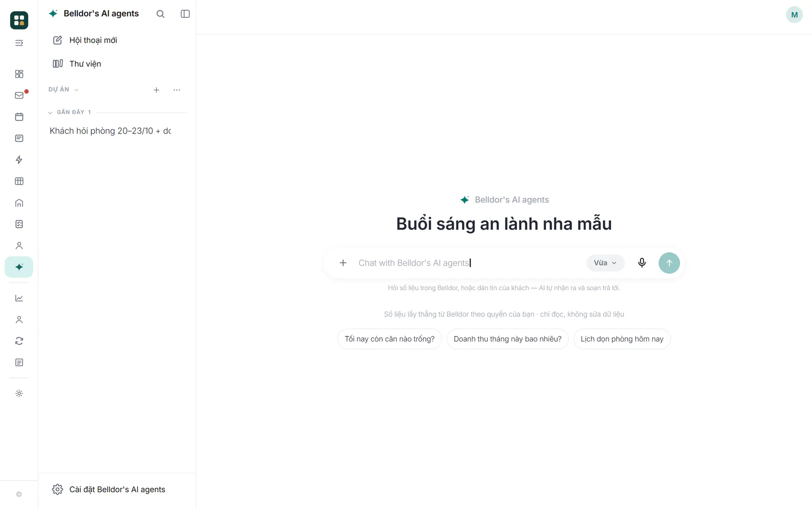
Task: Start voice input with microphone icon
Action: [642, 263]
